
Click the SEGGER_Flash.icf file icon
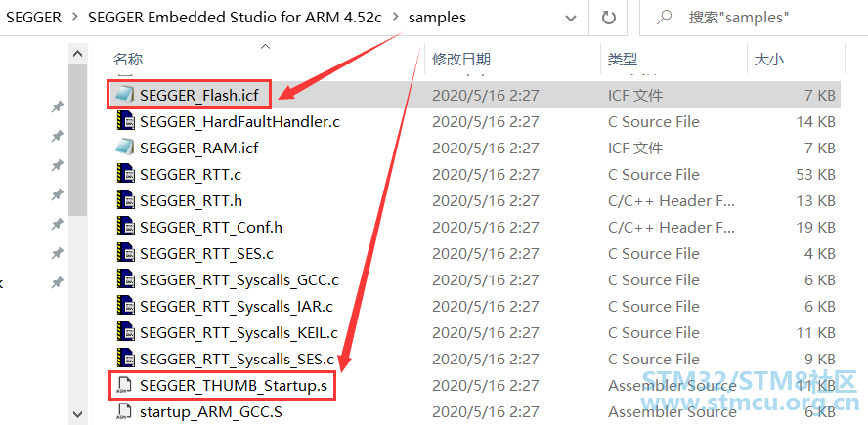click(x=125, y=95)
